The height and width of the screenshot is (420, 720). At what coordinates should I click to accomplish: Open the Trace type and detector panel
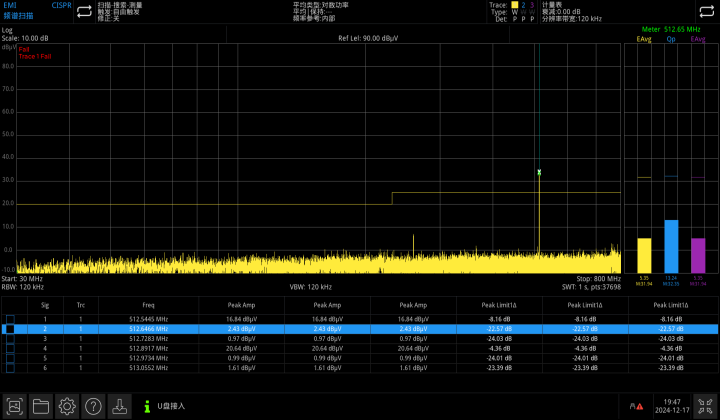[512, 11]
